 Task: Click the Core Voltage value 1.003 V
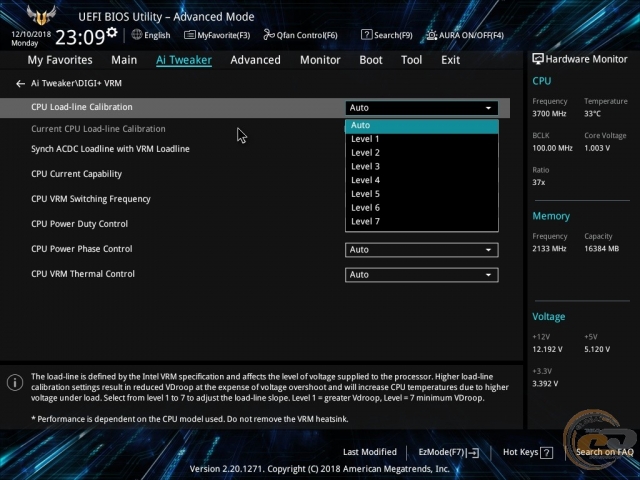pyautogui.click(x=597, y=148)
